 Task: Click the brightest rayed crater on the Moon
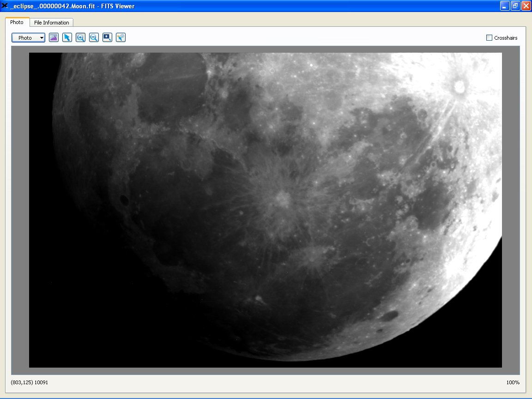coord(459,86)
